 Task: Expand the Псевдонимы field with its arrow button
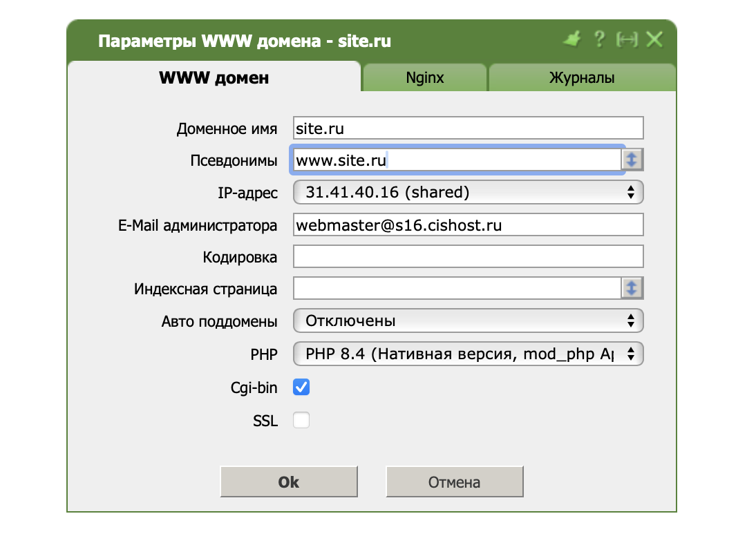click(x=632, y=160)
